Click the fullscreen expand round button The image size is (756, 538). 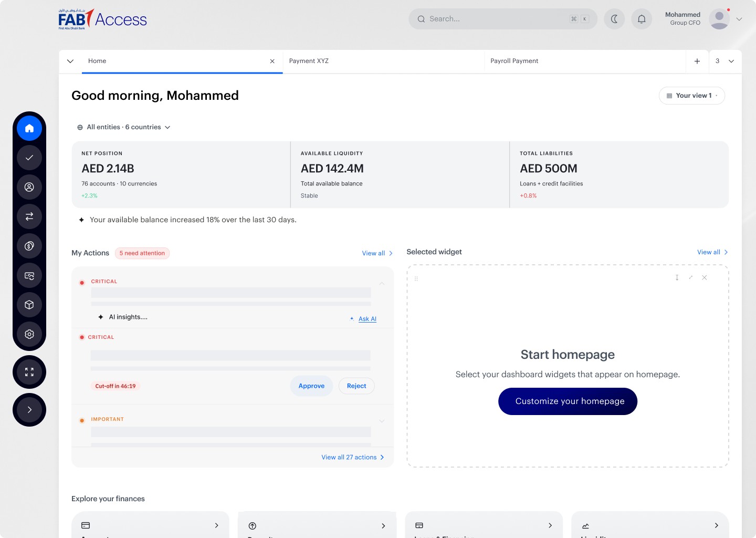click(29, 372)
